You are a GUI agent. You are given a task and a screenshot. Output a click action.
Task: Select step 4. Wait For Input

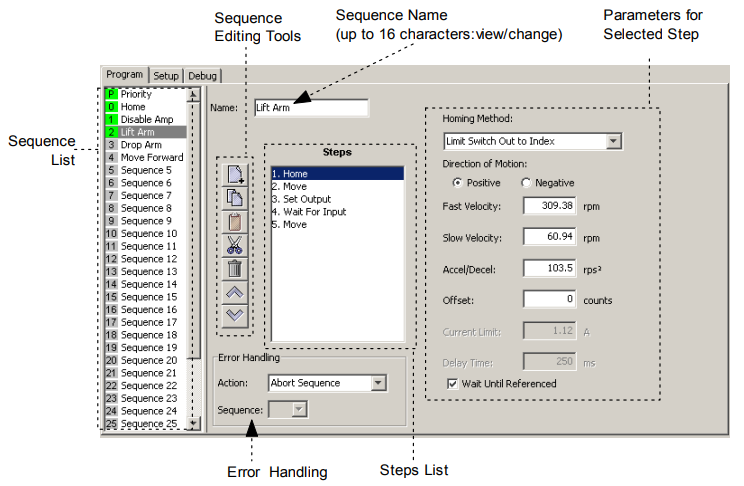tap(337, 212)
